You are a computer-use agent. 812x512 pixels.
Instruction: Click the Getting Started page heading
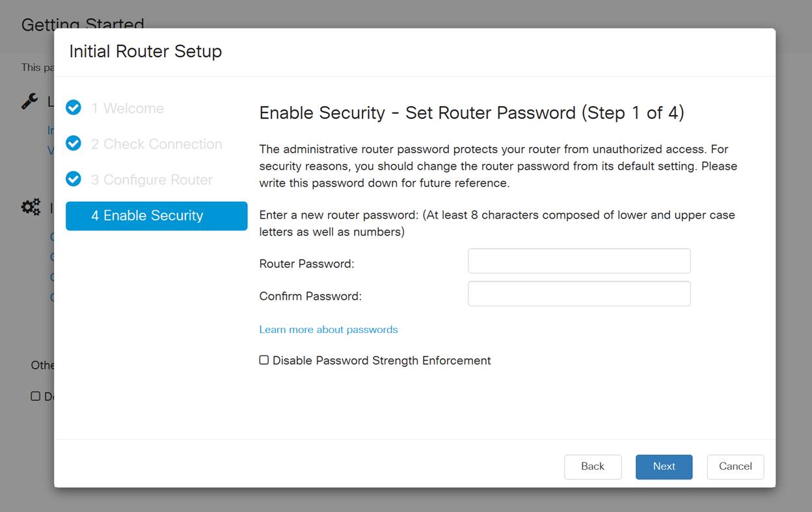(83, 23)
